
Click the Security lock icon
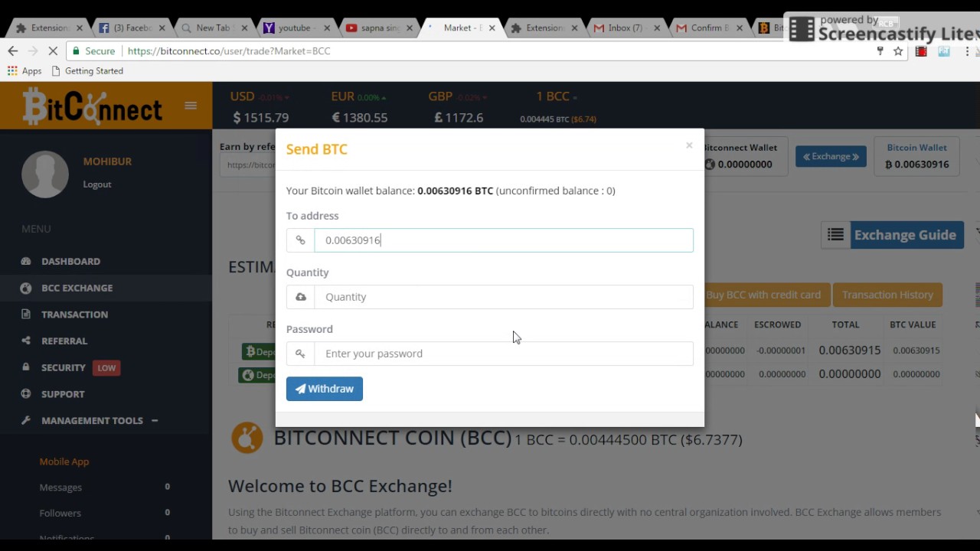click(26, 367)
